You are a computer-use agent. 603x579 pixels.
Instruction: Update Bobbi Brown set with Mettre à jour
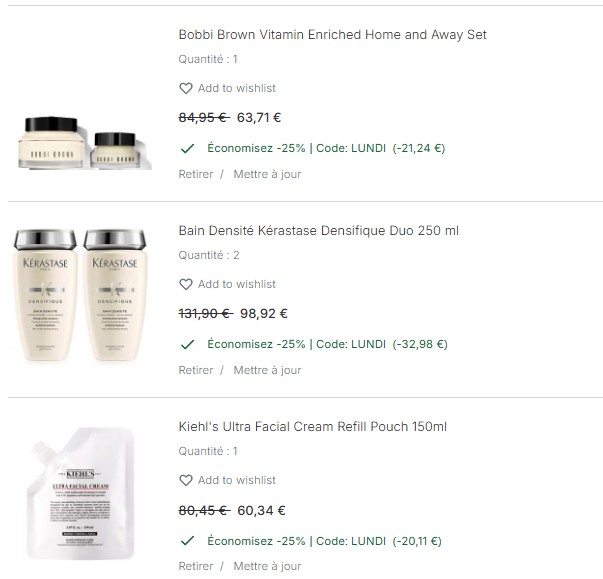tap(267, 174)
